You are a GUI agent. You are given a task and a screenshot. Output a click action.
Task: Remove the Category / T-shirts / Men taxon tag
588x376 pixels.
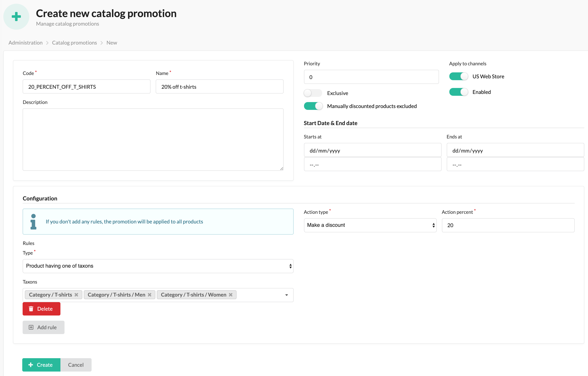(150, 295)
